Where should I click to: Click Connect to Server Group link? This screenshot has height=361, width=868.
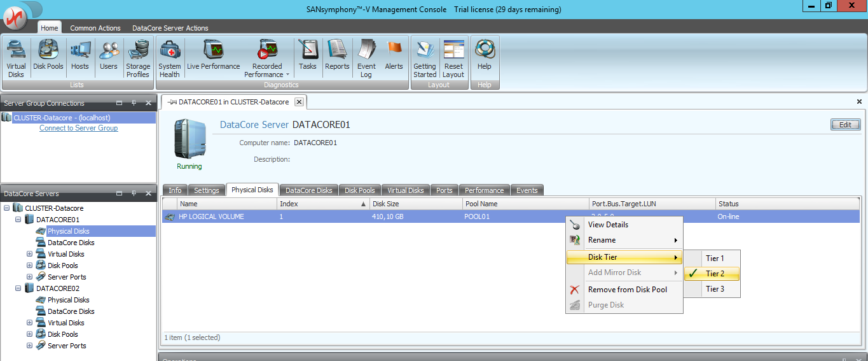pyautogui.click(x=79, y=128)
